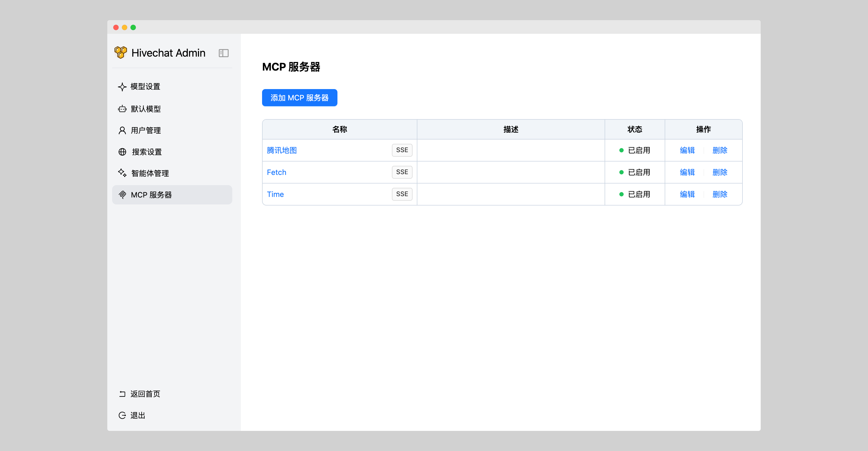Edit the Fetch server via 编辑
Image resolution: width=868 pixels, height=451 pixels.
click(687, 172)
